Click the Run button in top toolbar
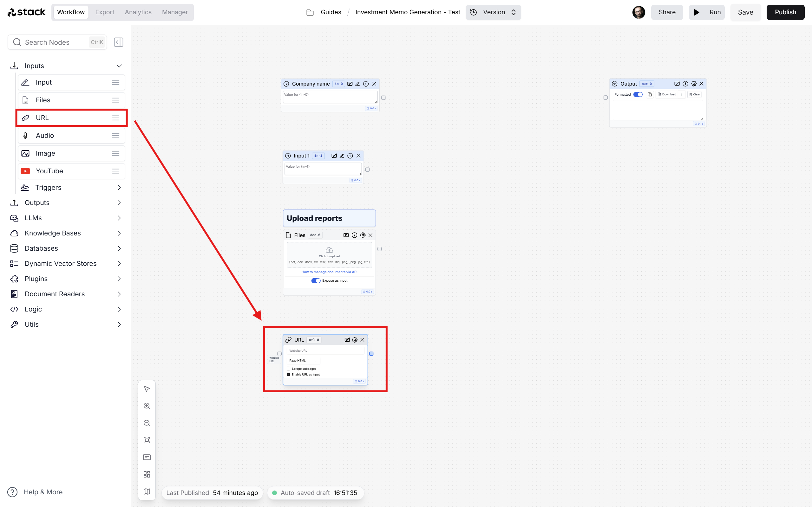Viewport: 812px width, 507px height. point(707,12)
